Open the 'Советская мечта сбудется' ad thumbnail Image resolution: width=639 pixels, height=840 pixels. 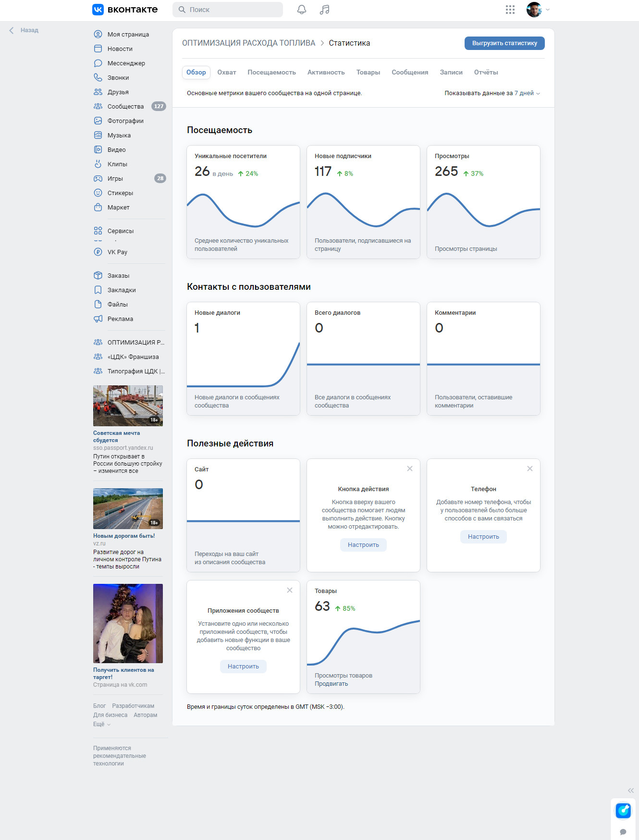pos(128,406)
